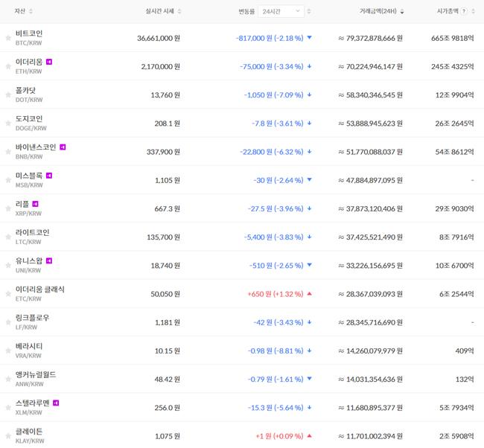Toggle the favorite star for Ethereum

point(8,65)
